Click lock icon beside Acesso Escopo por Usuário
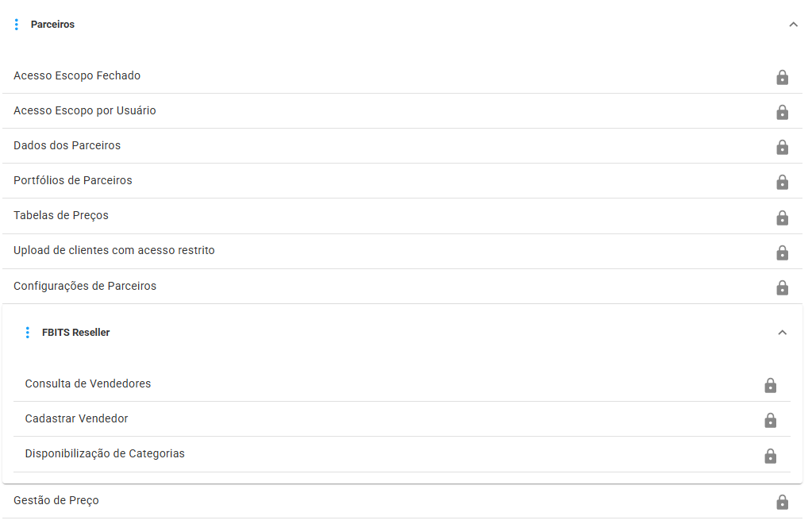812x528 pixels. tap(782, 112)
